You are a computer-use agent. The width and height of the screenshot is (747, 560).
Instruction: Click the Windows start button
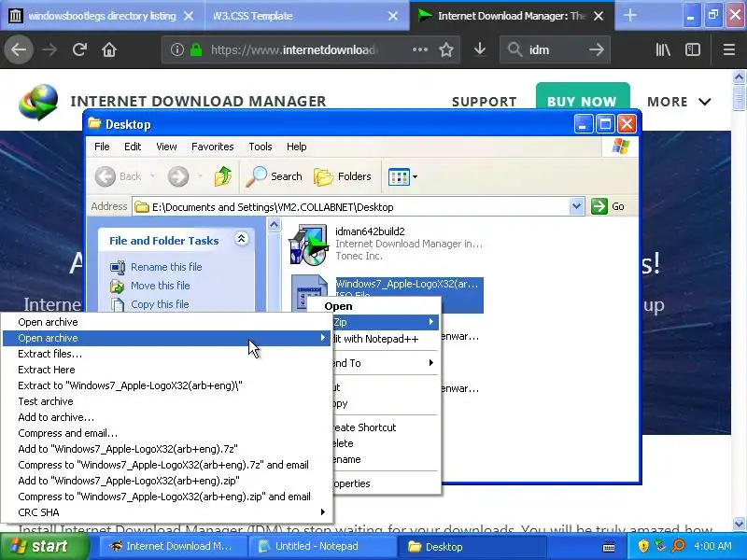[45, 546]
